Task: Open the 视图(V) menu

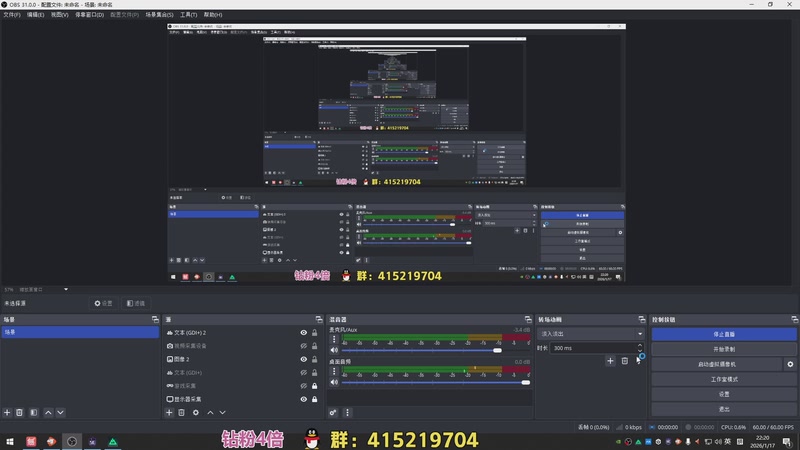Action: [59, 15]
